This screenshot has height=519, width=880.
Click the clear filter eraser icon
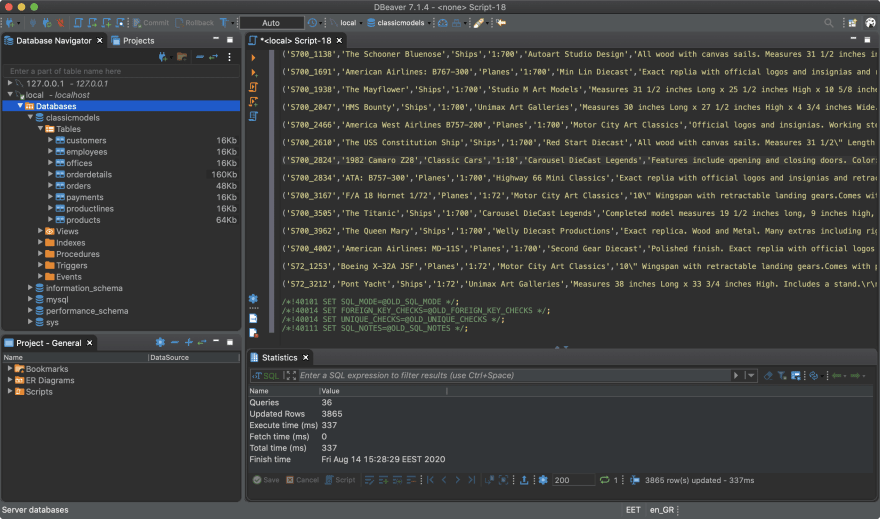click(x=768, y=375)
